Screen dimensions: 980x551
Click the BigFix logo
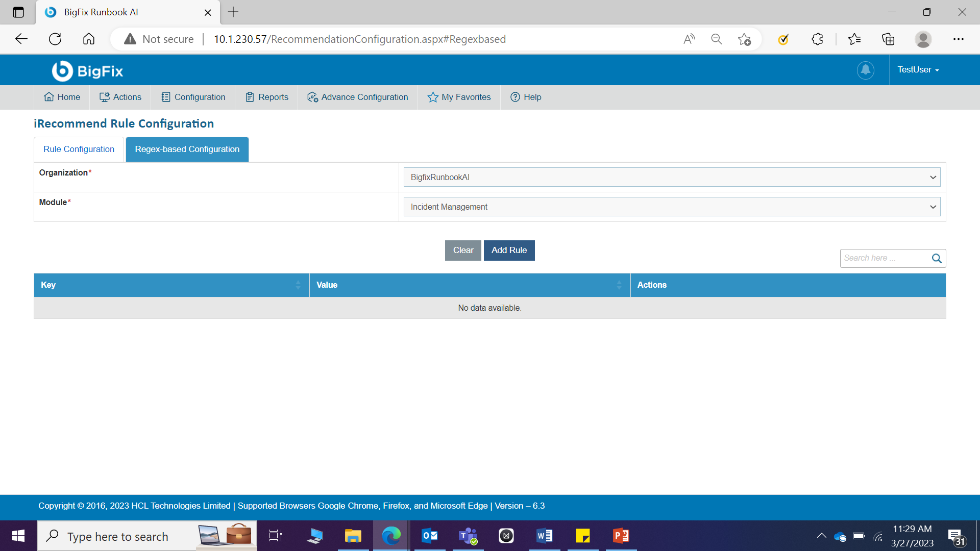(x=88, y=71)
